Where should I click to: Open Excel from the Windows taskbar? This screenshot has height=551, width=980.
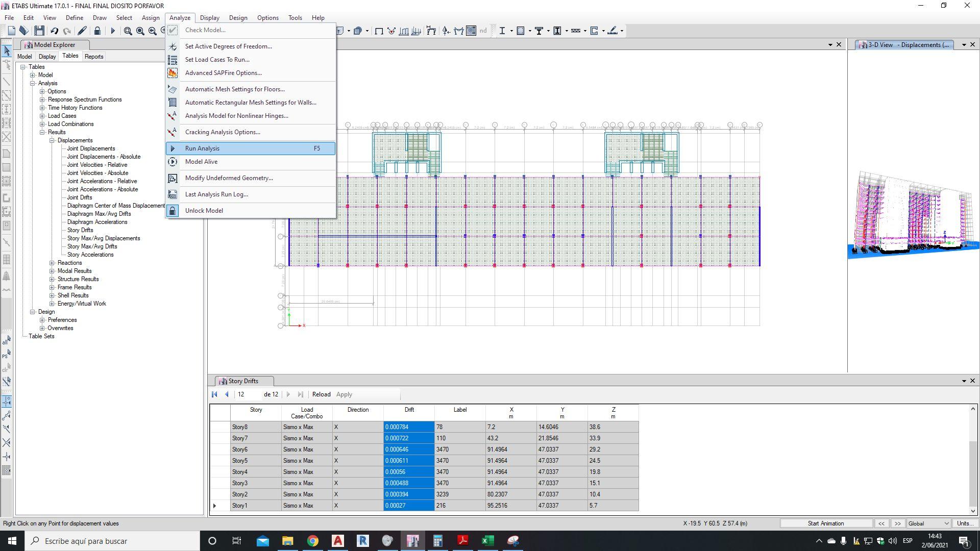[x=487, y=541]
